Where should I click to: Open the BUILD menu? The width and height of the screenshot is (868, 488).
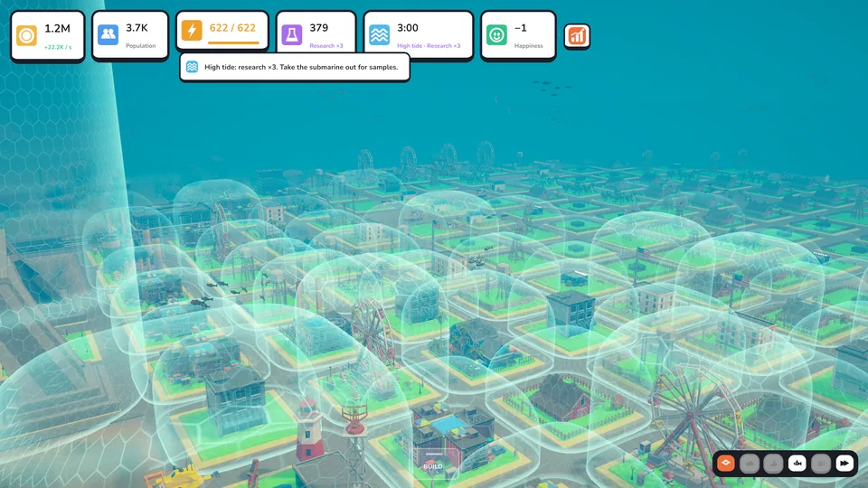tap(433, 463)
